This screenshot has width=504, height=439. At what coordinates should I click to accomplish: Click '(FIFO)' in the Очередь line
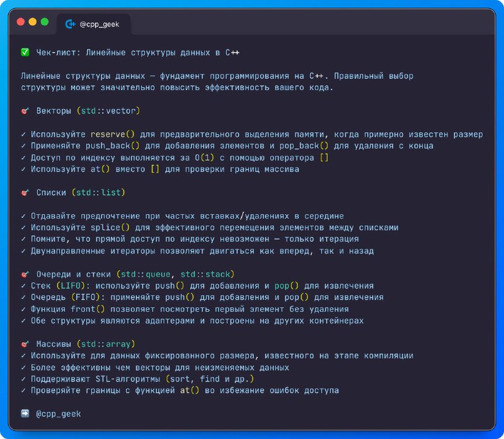(86, 297)
